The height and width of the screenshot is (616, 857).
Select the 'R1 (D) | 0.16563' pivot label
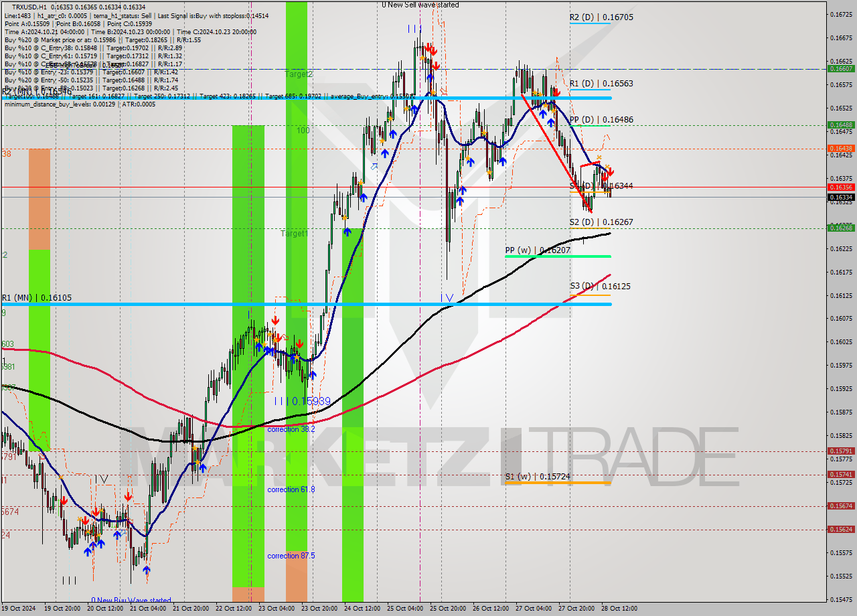[x=601, y=84]
